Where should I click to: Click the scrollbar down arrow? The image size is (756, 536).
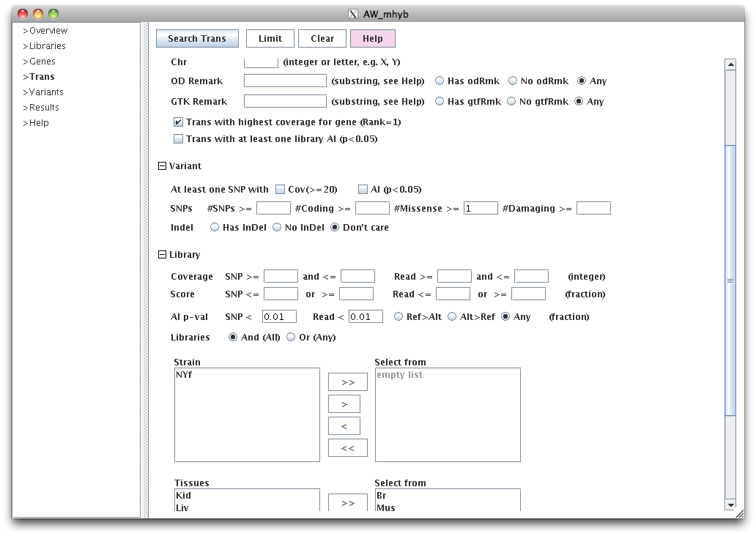tap(730, 505)
